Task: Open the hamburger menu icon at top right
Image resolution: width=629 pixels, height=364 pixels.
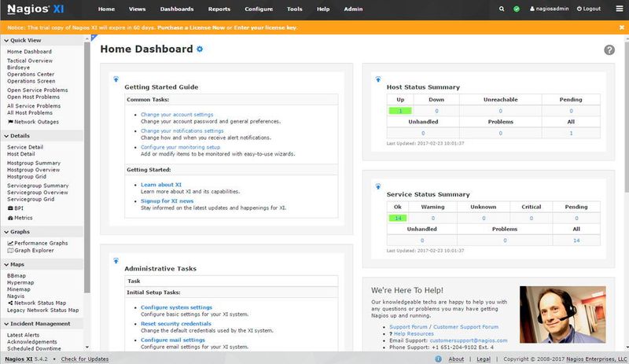Action: coord(620,9)
